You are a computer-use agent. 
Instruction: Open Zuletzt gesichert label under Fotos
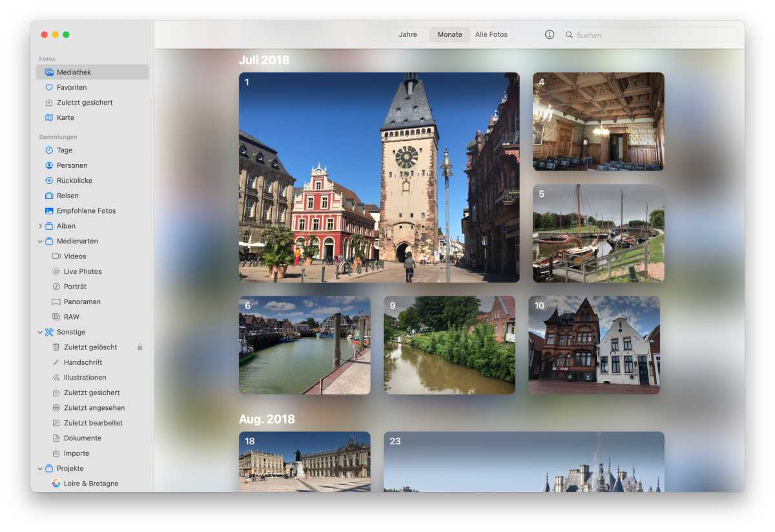pos(85,103)
